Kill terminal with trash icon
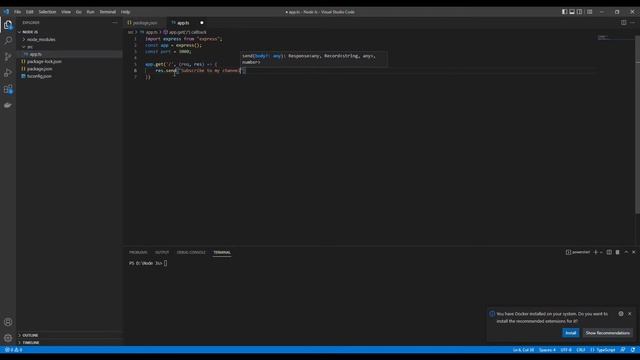The height and width of the screenshot is (360, 640). point(618,252)
